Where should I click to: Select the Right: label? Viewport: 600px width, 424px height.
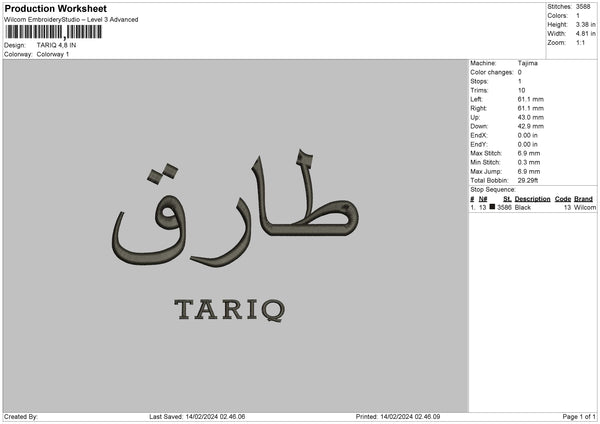coord(478,108)
